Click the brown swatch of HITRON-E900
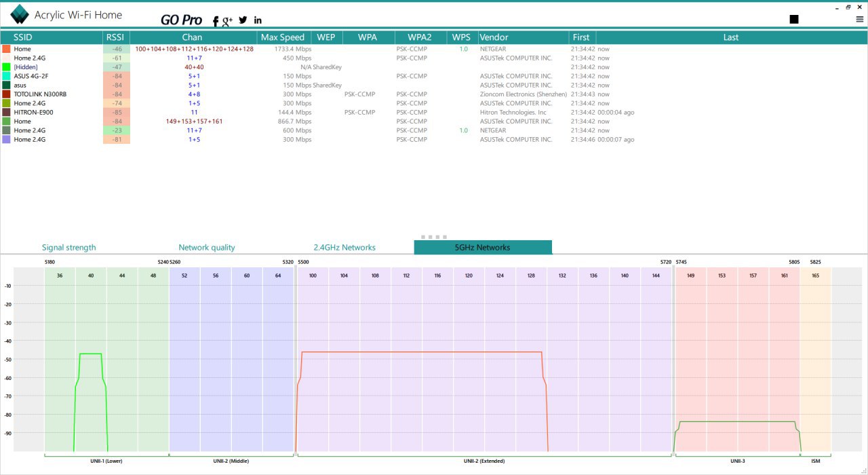 point(6,112)
